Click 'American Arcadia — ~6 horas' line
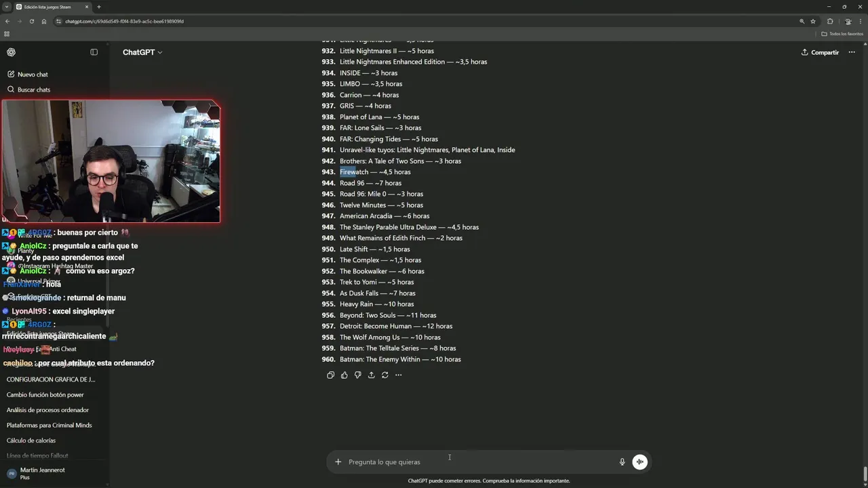 coord(384,216)
